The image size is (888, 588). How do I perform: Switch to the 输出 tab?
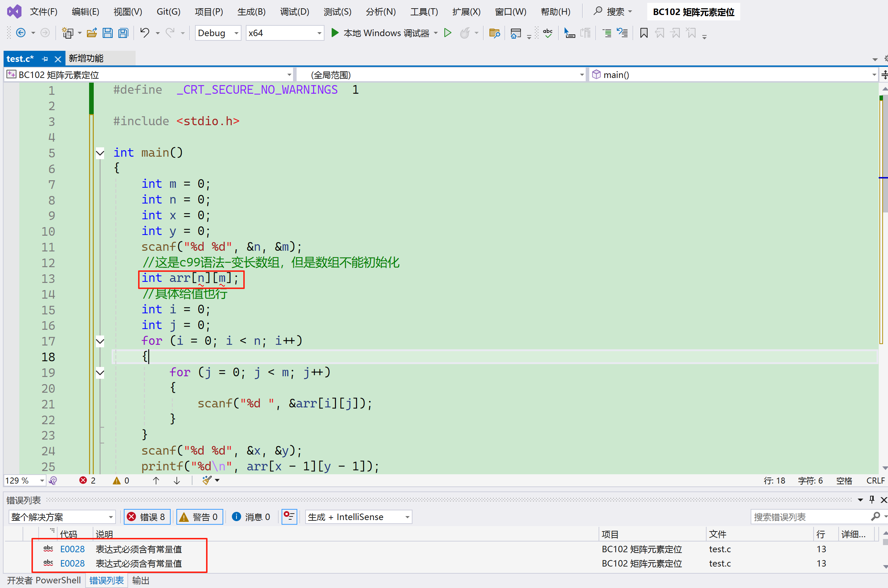click(141, 580)
